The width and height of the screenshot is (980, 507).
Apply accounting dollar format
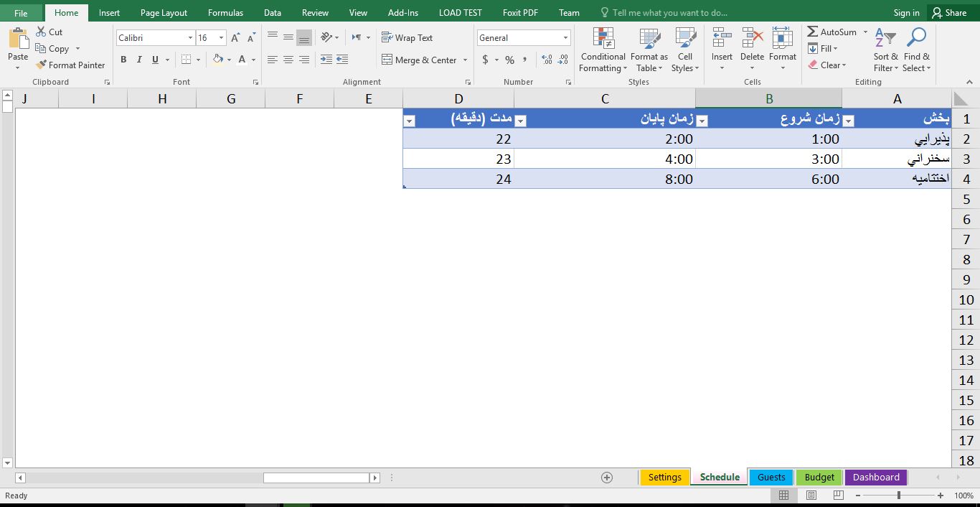pyautogui.click(x=485, y=60)
